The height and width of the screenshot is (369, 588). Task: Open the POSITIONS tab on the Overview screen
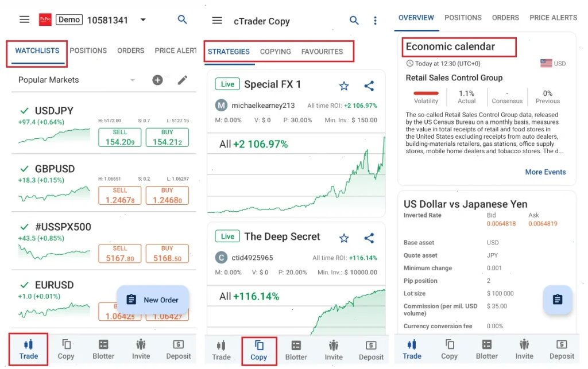(463, 18)
